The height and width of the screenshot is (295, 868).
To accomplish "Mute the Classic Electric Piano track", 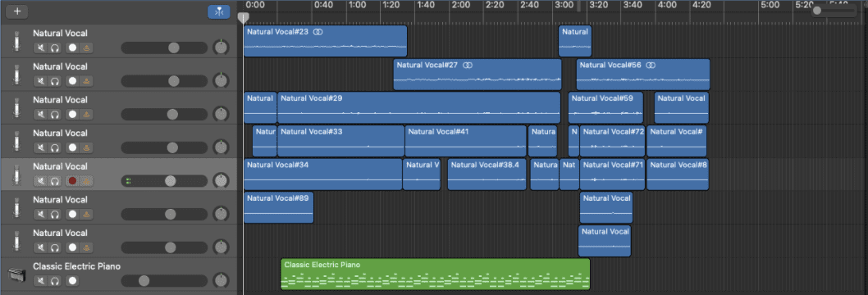I will pos(41,280).
